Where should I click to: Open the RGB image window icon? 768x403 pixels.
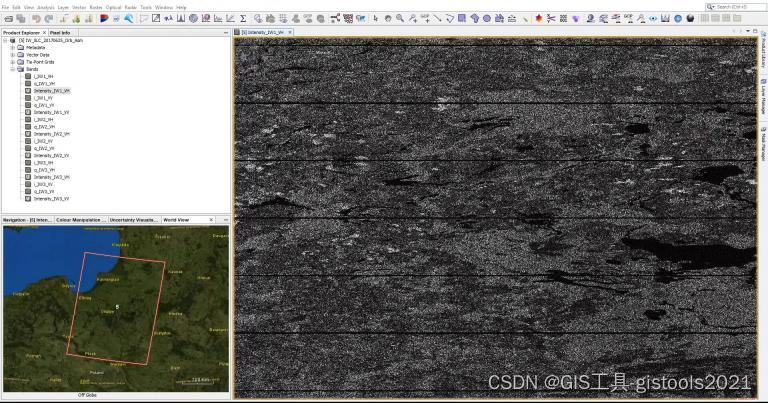(104, 19)
